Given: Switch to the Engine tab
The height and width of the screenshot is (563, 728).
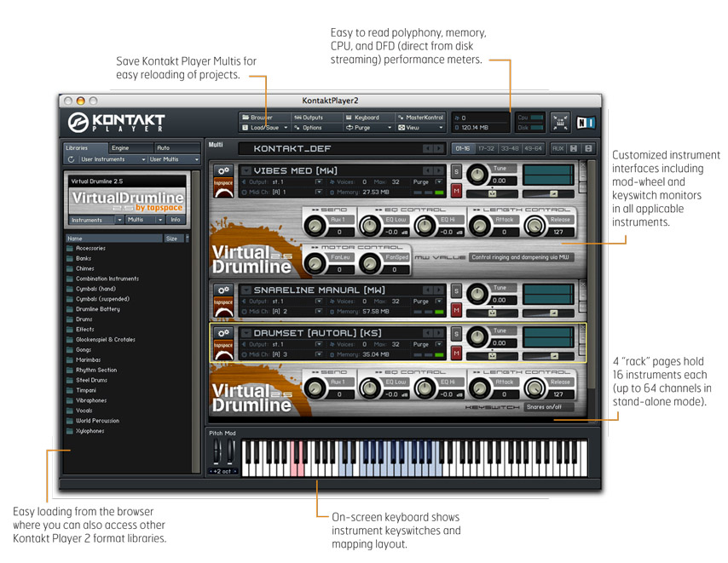Looking at the screenshot, I should [x=131, y=148].
